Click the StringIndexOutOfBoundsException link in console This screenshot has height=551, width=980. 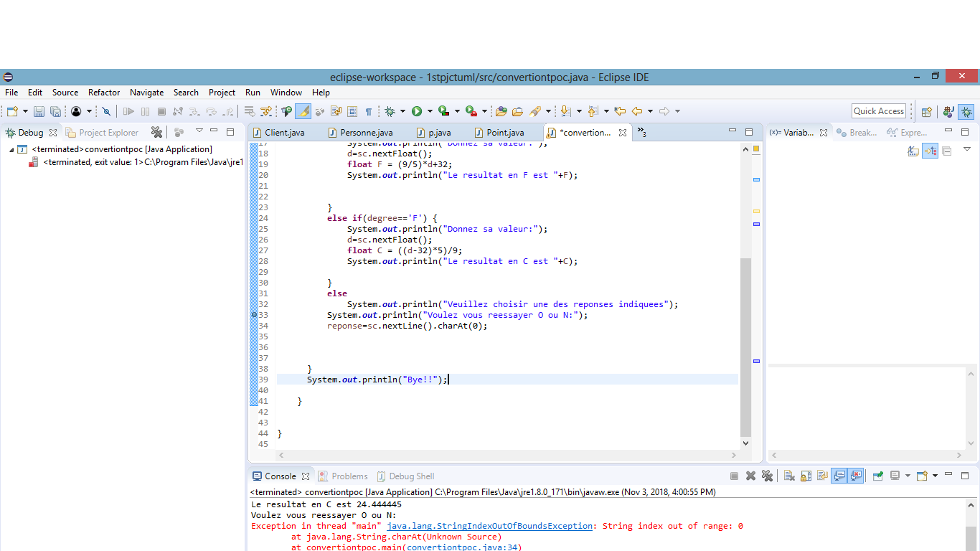[x=490, y=526]
